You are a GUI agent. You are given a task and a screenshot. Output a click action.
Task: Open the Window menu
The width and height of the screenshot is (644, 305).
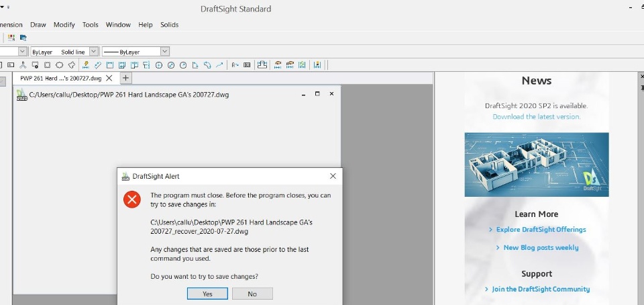tap(118, 25)
